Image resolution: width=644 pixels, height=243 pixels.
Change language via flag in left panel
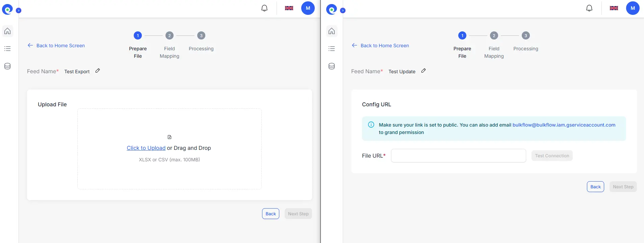289,8
